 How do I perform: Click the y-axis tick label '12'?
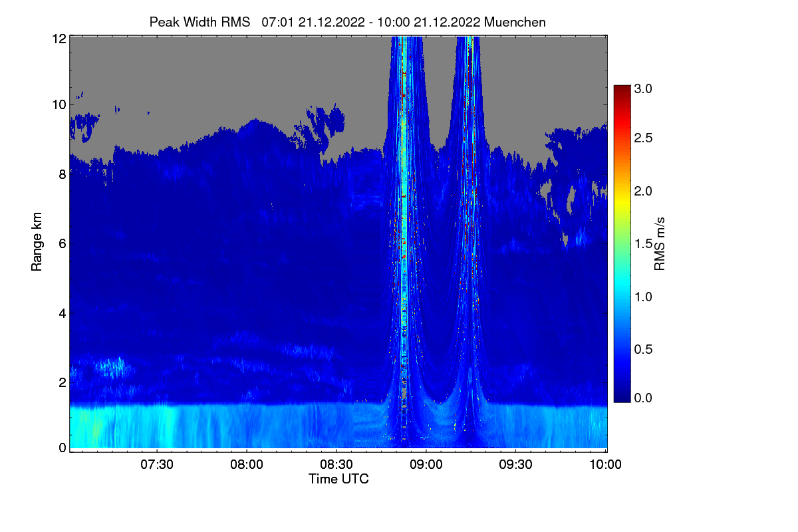(59, 39)
